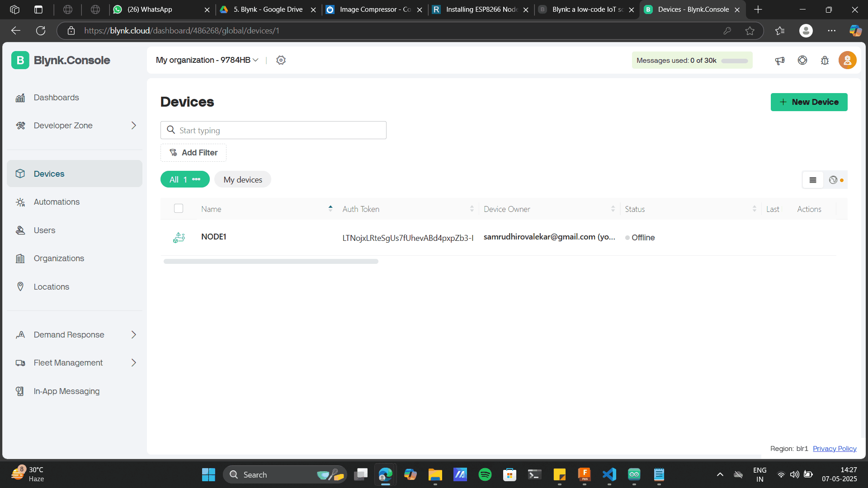Open organization settings gear icon
The width and height of the screenshot is (868, 488).
tap(281, 60)
